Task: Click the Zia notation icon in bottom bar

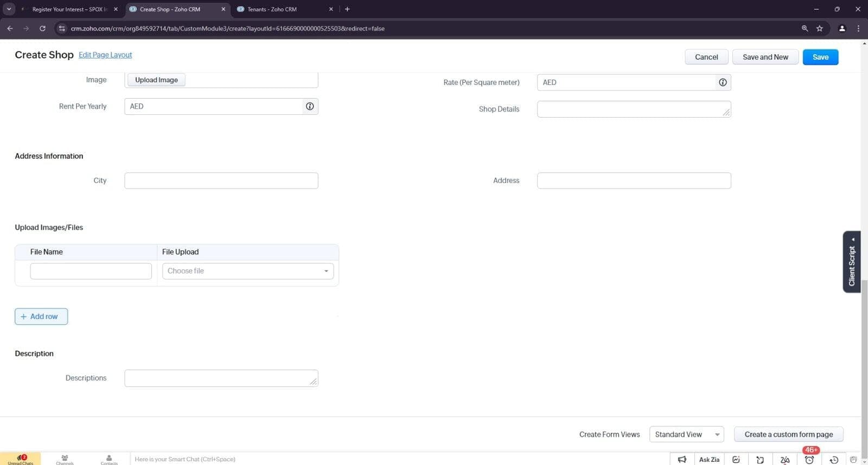Action: (785, 460)
